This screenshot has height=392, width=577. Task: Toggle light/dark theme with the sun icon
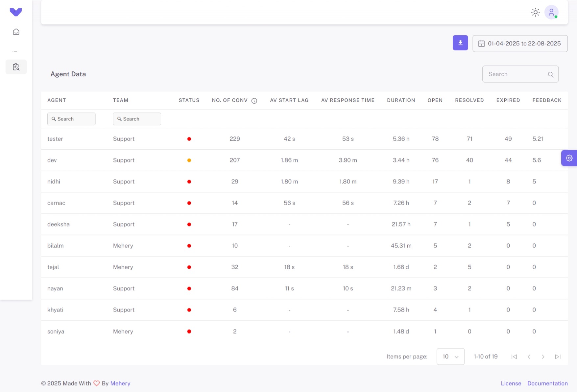(535, 12)
